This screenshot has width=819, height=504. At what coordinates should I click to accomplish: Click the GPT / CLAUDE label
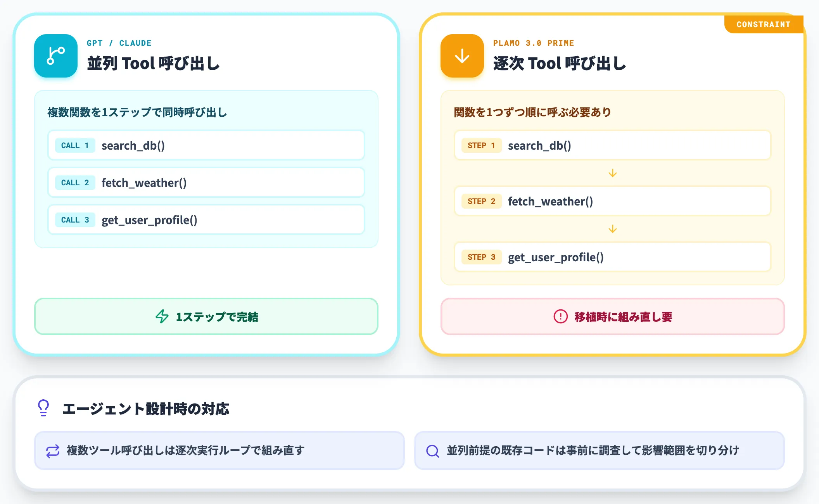point(119,43)
